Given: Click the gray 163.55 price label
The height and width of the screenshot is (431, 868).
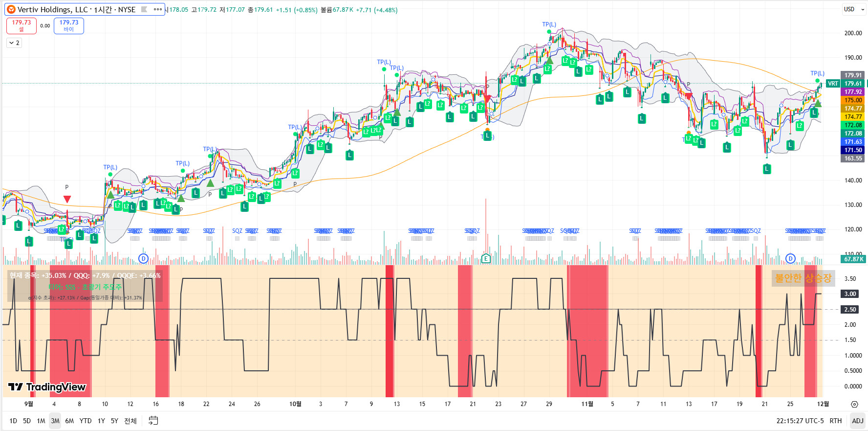Looking at the screenshot, I should 853,159.
